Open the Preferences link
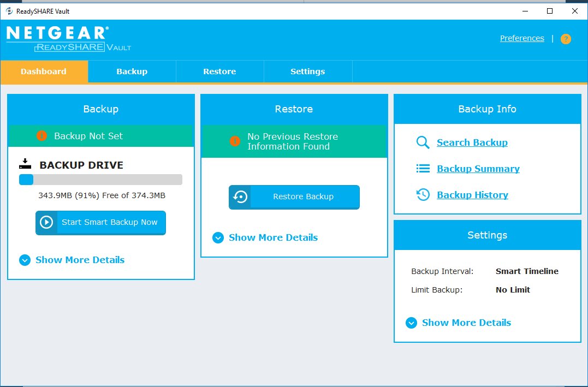The height and width of the screenshot is (387, 588). pos(522,38)
